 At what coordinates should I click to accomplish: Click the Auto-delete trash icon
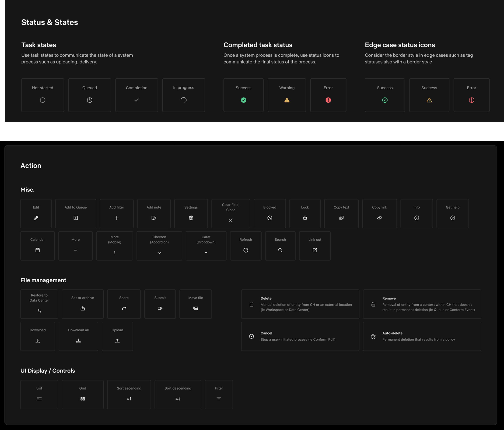point(373,336)
